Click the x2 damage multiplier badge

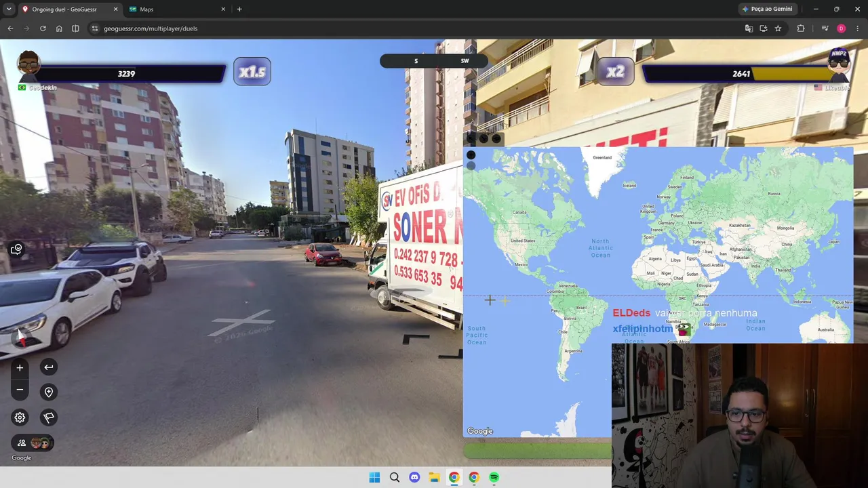[x=615, y=71]
